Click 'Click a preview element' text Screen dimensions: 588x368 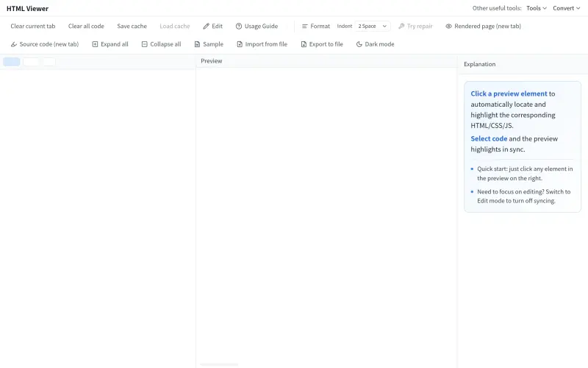[x=509, y=94]
